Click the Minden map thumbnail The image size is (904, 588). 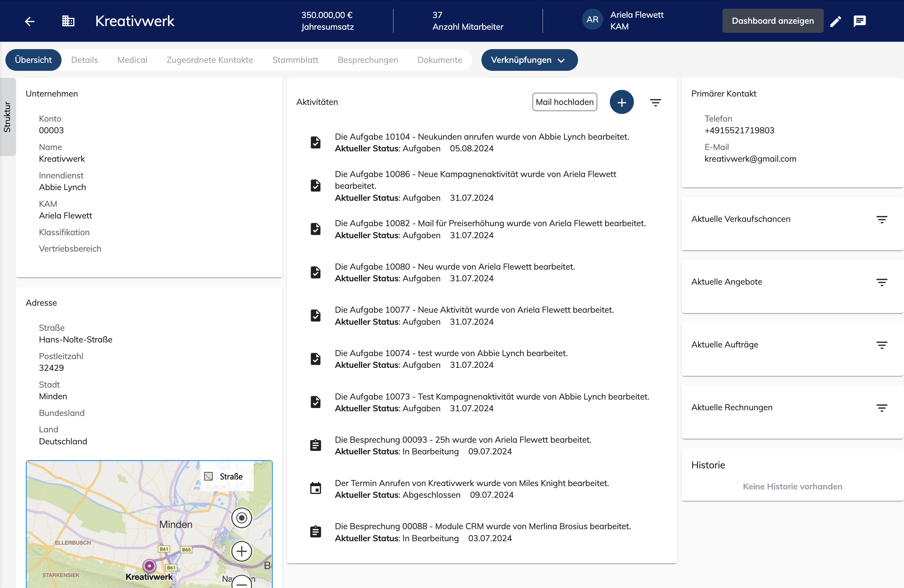coord(149,524)
